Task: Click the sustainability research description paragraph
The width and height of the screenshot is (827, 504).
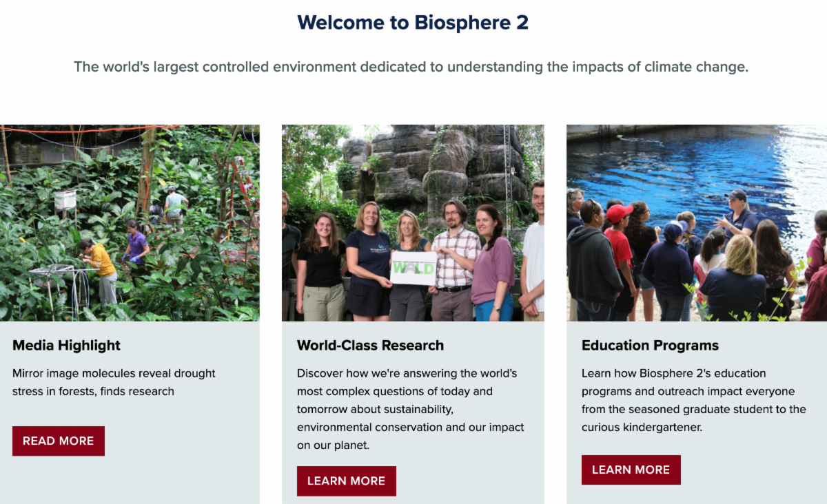Action: point(411,409)
